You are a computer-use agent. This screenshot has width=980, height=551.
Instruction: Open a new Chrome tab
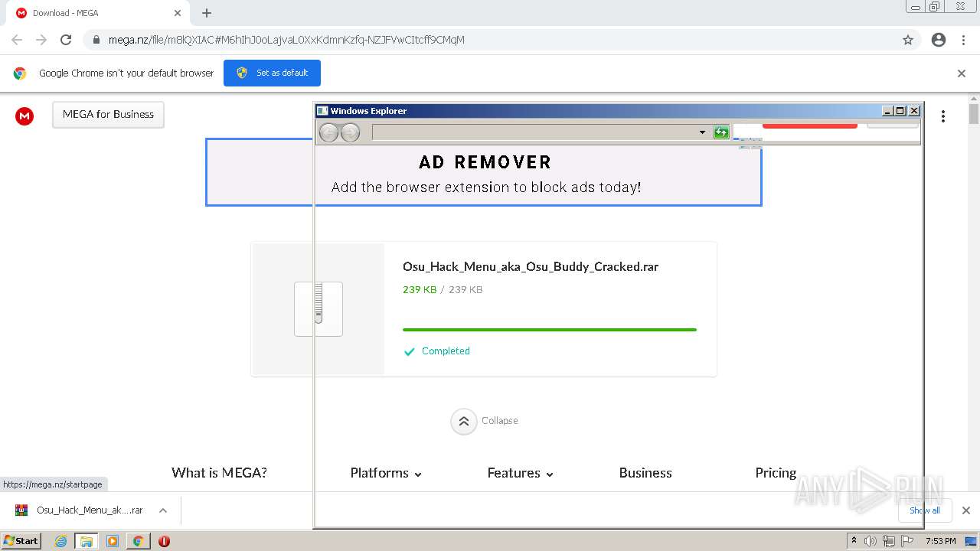[x=207, y=13]
